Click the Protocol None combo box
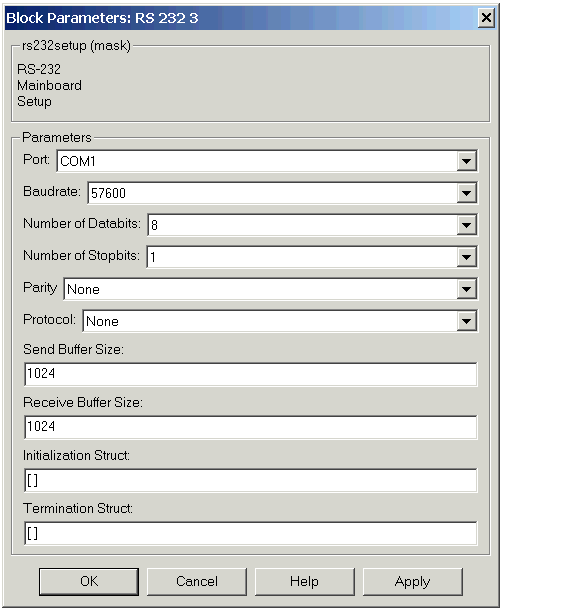580x611 pixels. tap(280, 321)
